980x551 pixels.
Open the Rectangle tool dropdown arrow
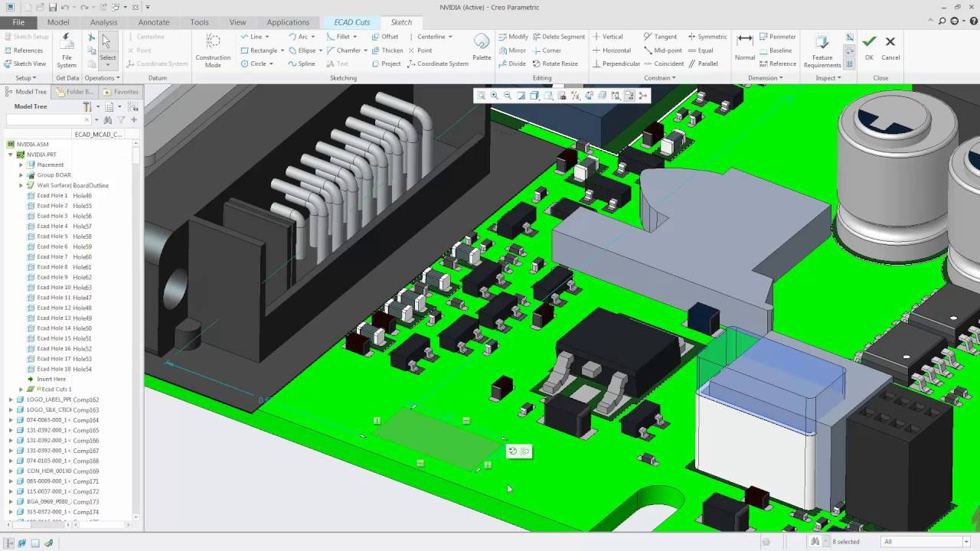coord(282,51)
